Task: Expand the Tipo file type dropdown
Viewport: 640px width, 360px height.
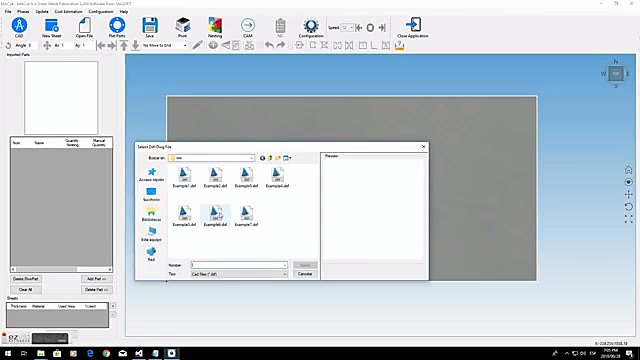Action: click(284, 274)
